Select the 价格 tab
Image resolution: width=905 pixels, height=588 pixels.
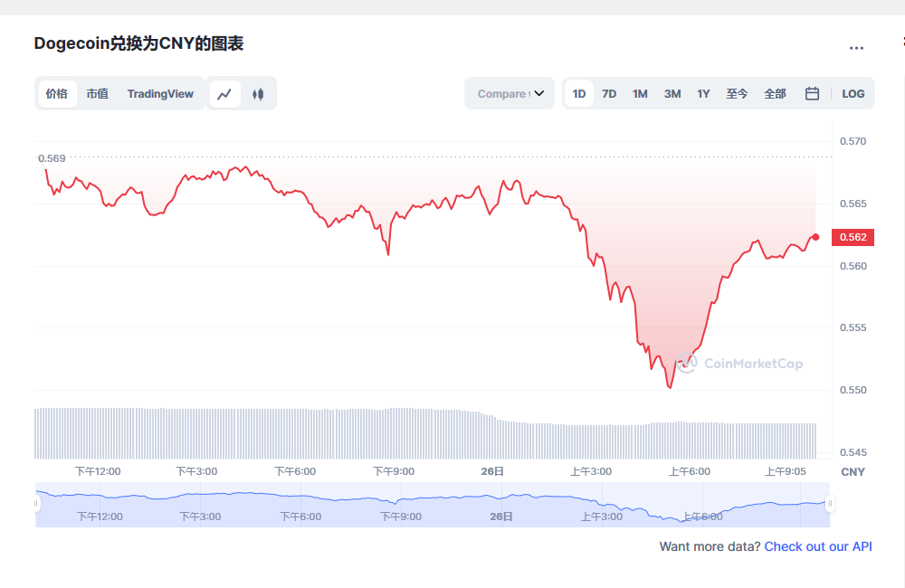click(x=57, y=94)
